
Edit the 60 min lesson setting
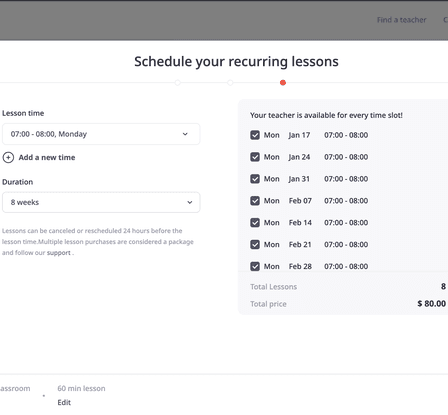64,402
